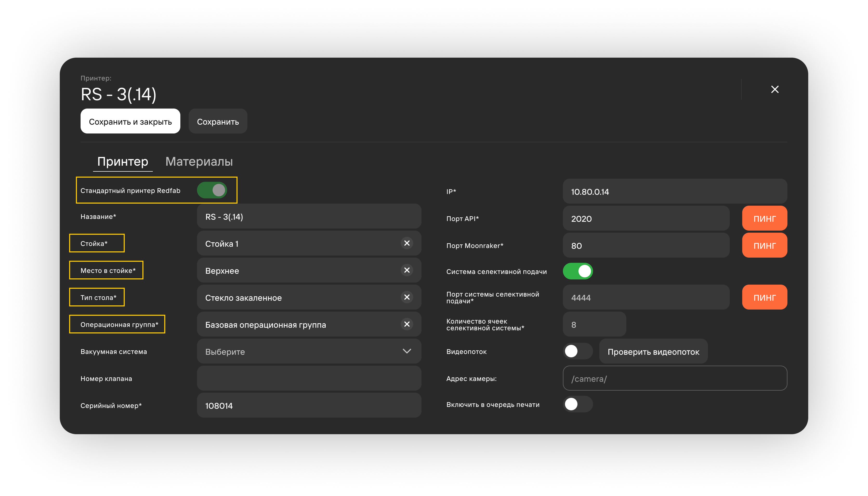The width and height of the screenshot is (868, 496).
Task: Focus the Название input field
Action: point(309,216)
